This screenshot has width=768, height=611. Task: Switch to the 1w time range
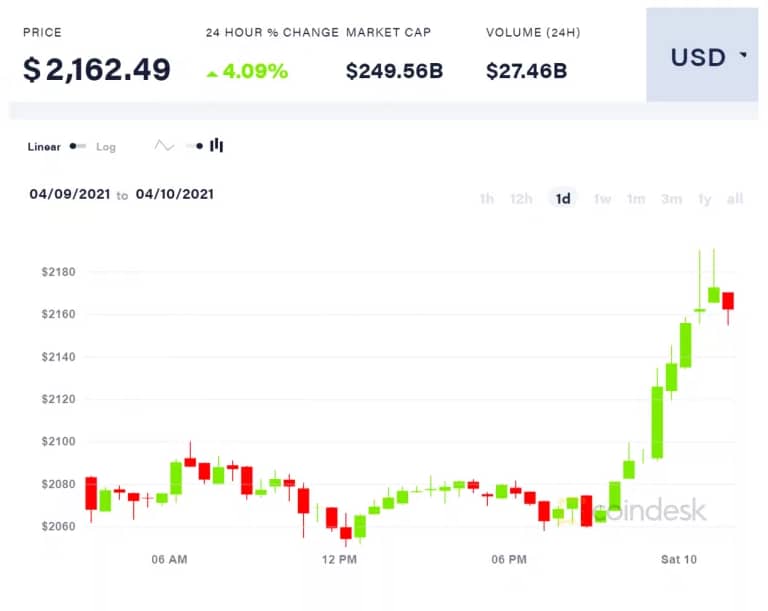(602, 199)
